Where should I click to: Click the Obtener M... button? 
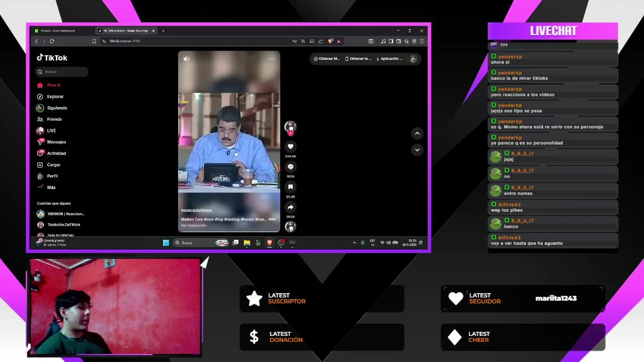pyautogui.click(x=327, y=59)
